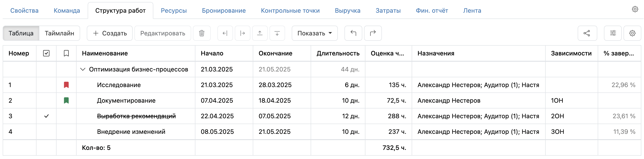Open the Показать dropdown
Viewport: 644px width, 159px height.
314,33
